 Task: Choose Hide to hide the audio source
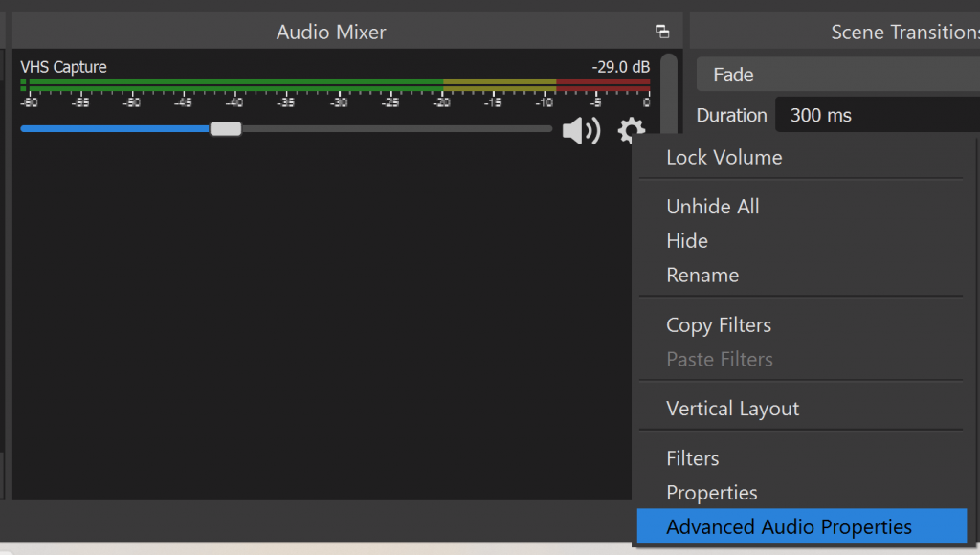(687, 241)
